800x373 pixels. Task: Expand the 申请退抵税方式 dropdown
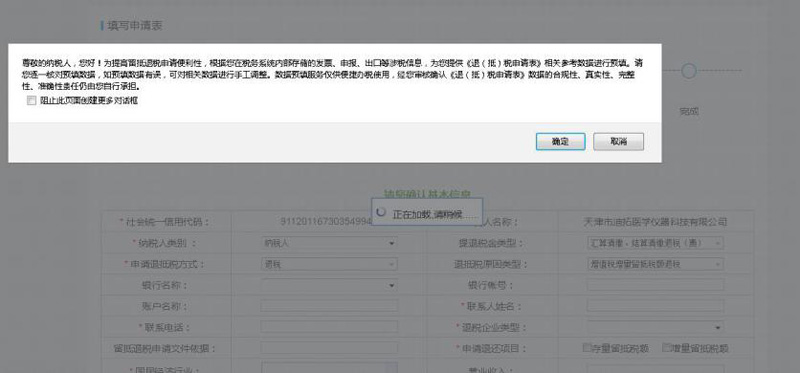tap(329, 264)
